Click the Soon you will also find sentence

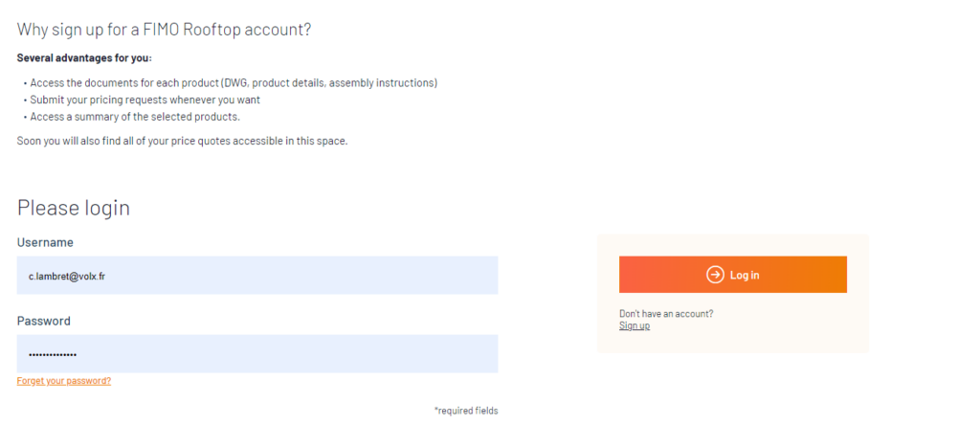(x=182, y=141)
